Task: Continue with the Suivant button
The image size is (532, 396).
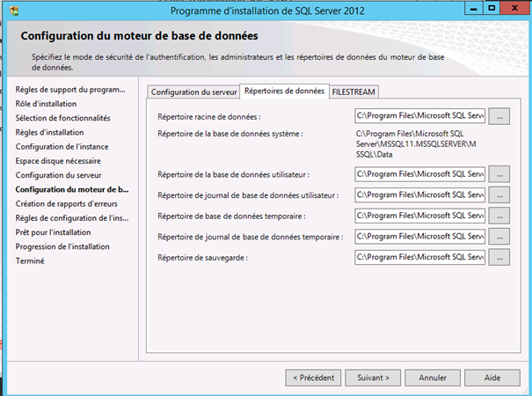Action: point(373,378)
